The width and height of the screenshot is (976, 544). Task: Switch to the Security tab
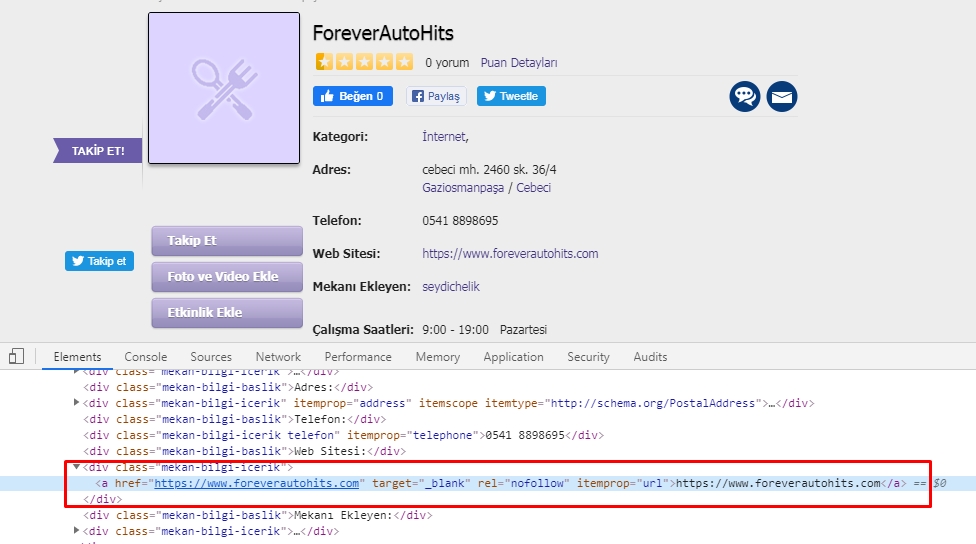(588, 357)
